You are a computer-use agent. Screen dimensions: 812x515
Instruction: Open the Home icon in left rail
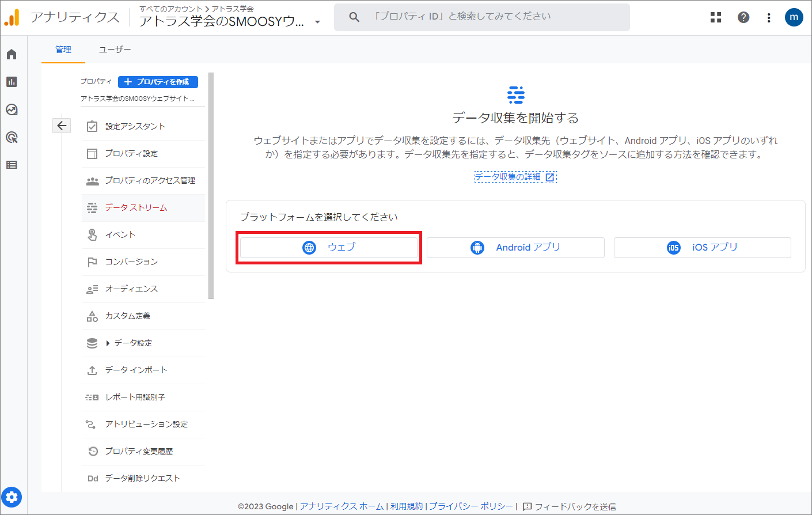click(x=12, y=54)
